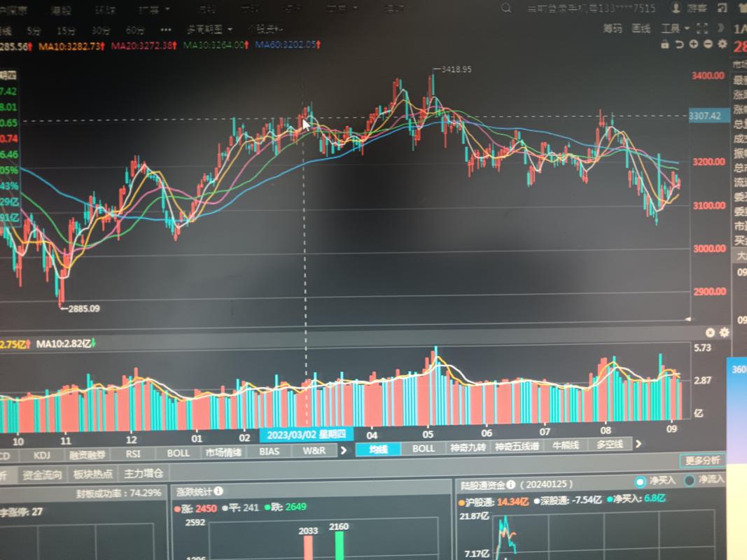
Task: Open the 工具 dropdown menu
Action: click(675, 29)
